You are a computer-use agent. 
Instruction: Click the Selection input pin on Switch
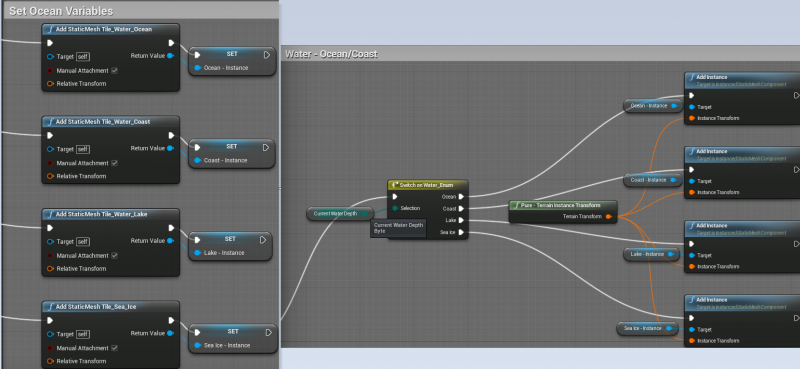(395, 208)
